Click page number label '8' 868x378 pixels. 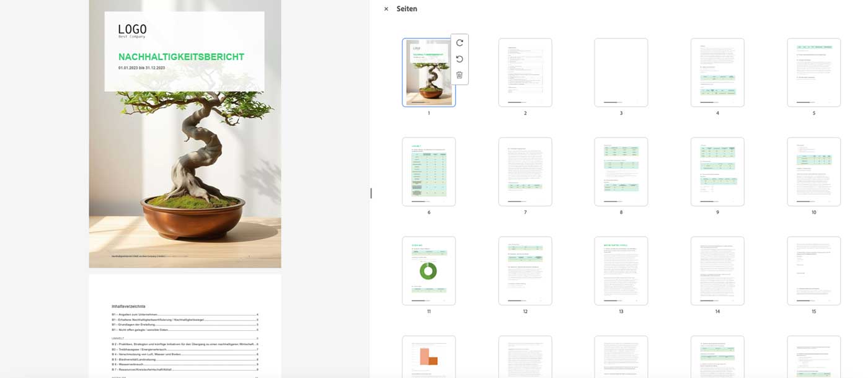pyautogui.click(x=621, y=213)
